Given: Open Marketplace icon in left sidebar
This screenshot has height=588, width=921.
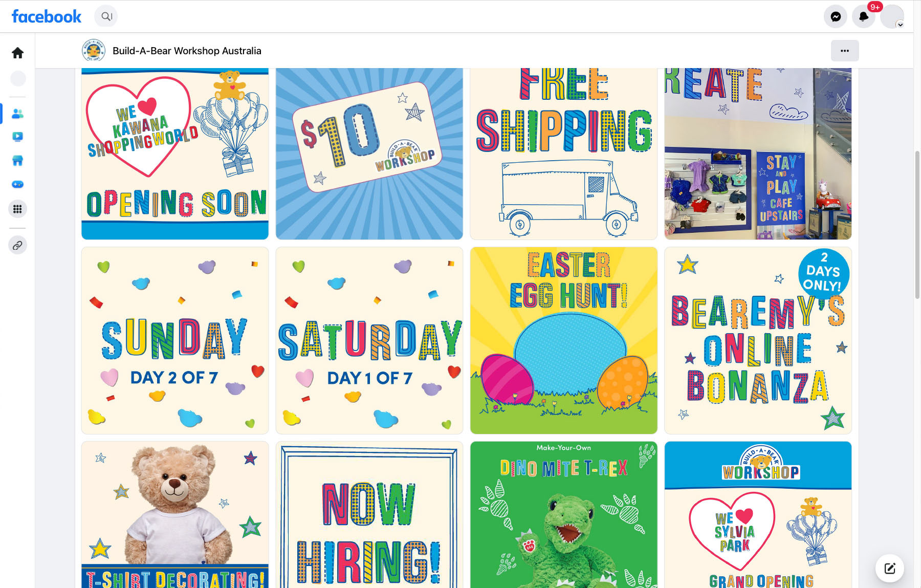Looking at the screenshot, I should (17, 161).
